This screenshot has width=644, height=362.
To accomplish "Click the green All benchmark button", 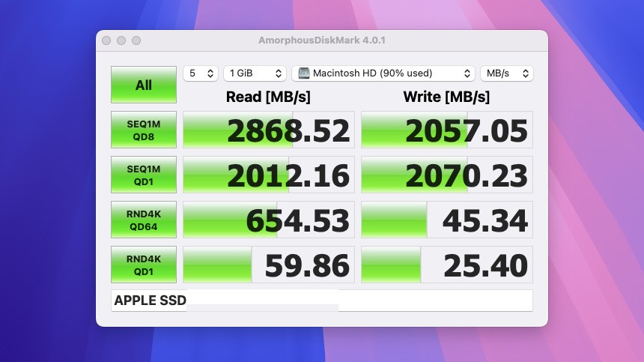I will point(143,85).
